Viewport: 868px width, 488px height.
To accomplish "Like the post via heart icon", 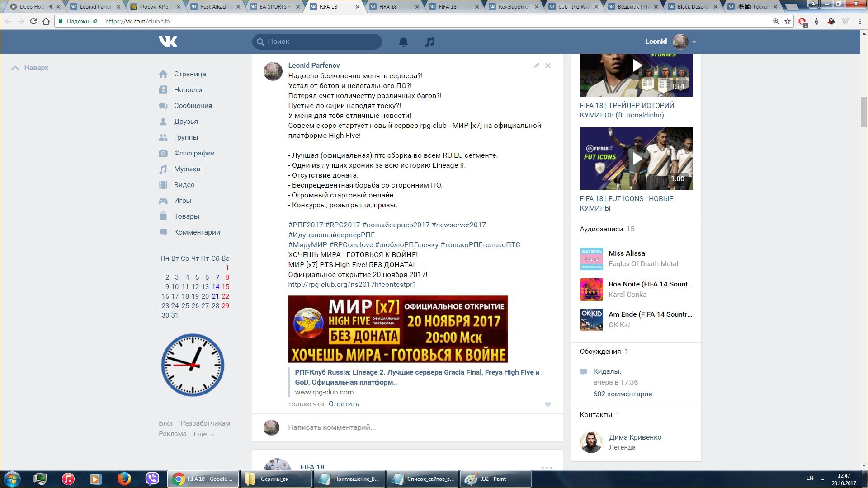I will [x=547, y=404].
